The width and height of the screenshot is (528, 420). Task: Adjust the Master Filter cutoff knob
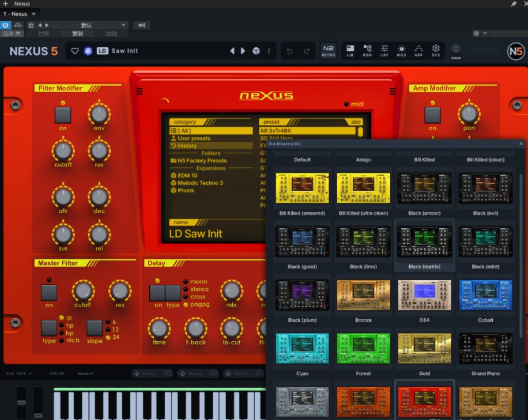[82, 290]
